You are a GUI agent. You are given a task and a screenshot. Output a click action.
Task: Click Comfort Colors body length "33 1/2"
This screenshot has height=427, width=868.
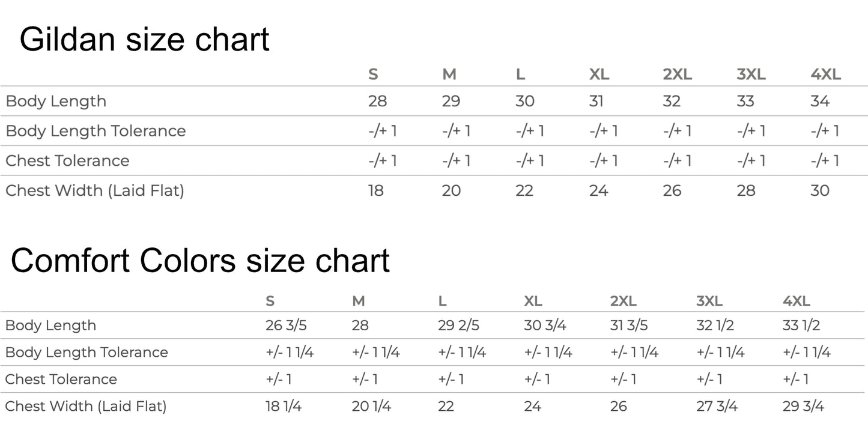coord(801,326)
